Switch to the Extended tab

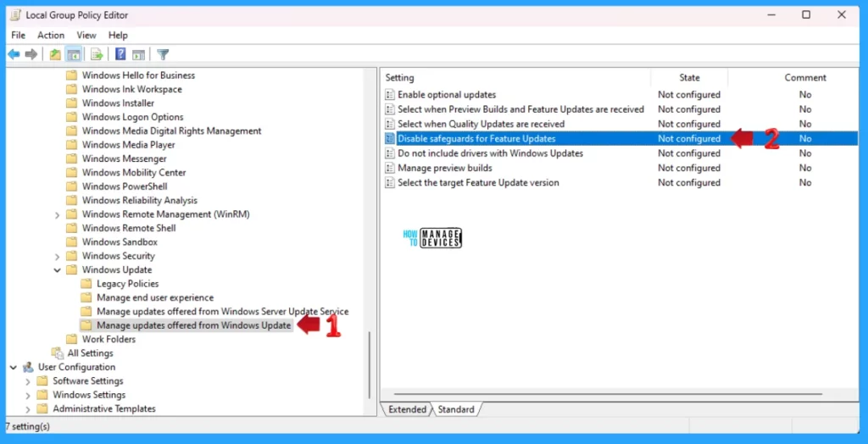tap(407, 409)
